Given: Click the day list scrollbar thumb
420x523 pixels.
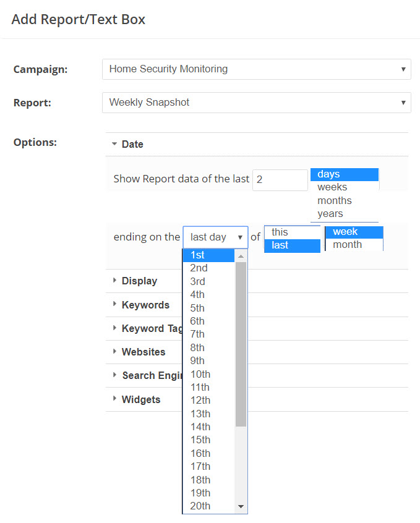Looking at the screenshot, I should (241, 344).
